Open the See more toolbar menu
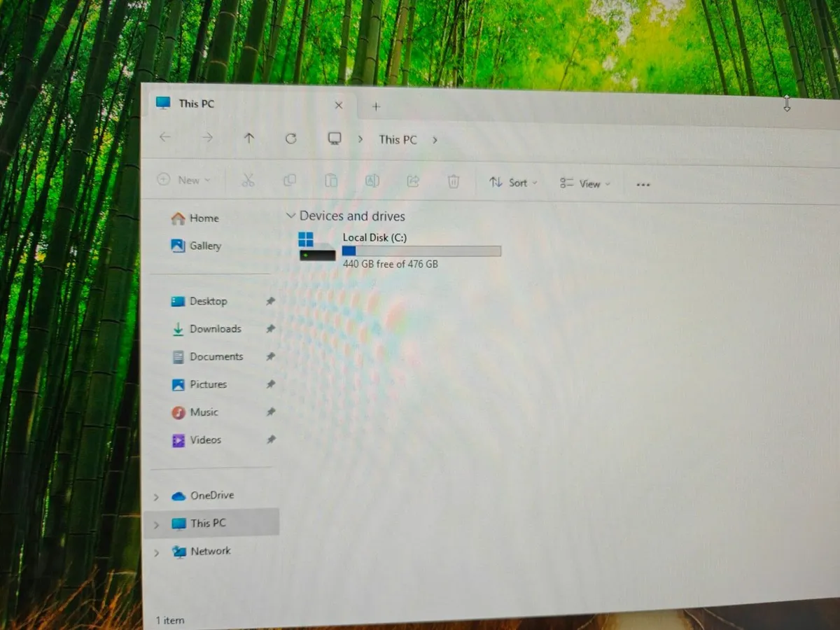This screenshot has width=840, height=630. 643,183
